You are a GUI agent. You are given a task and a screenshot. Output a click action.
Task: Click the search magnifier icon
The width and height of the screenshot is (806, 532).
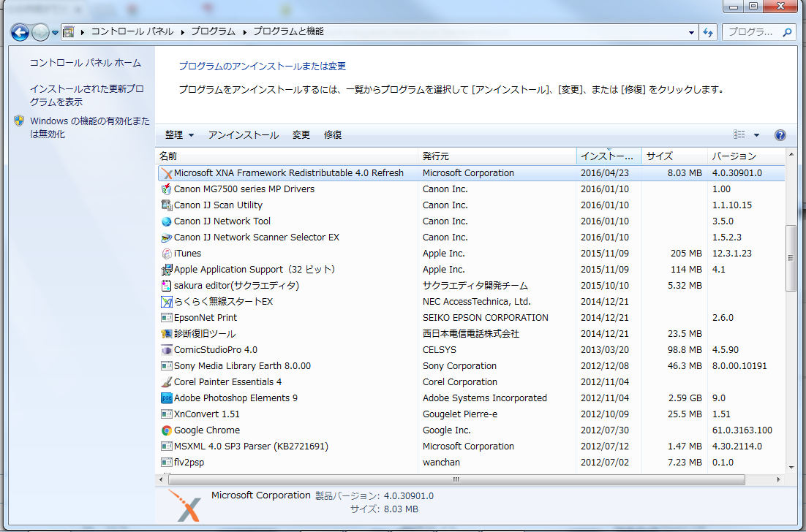click(786, 32)
